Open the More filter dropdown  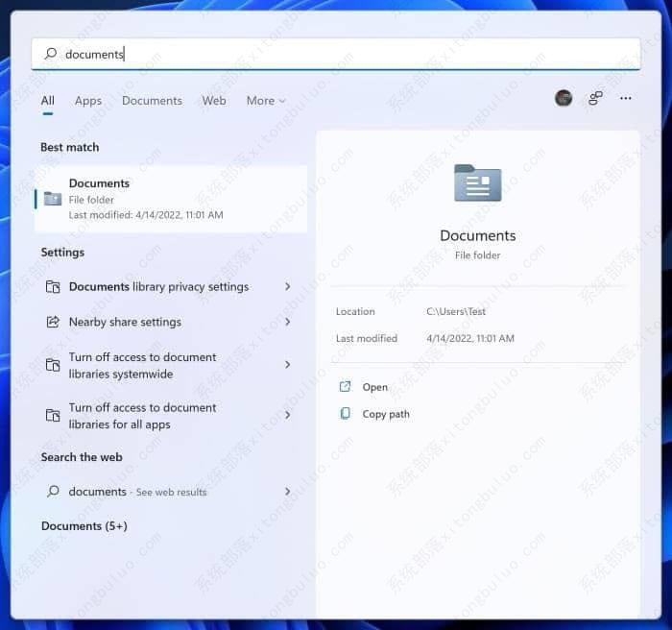tap(265, 101)
